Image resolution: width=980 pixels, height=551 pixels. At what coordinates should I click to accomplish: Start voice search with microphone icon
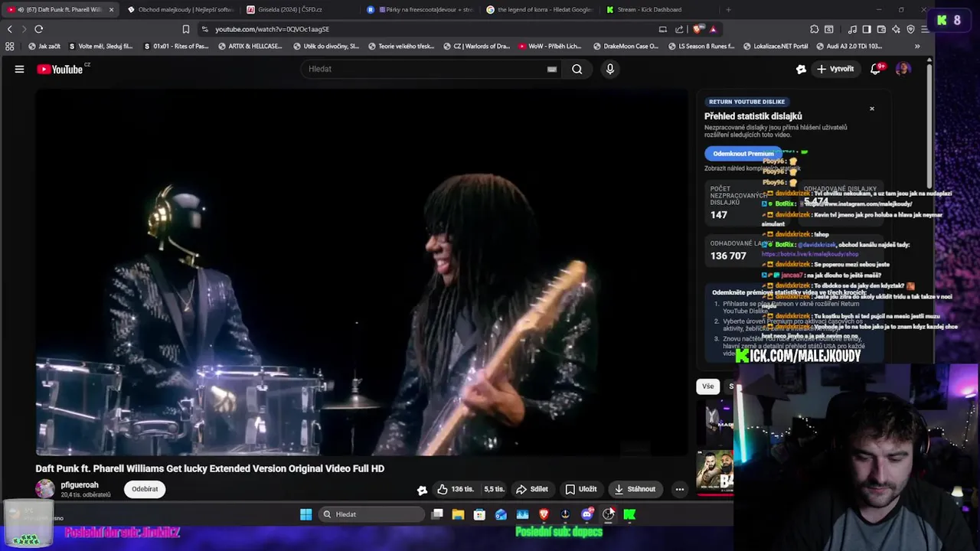[x=609, y=69]
